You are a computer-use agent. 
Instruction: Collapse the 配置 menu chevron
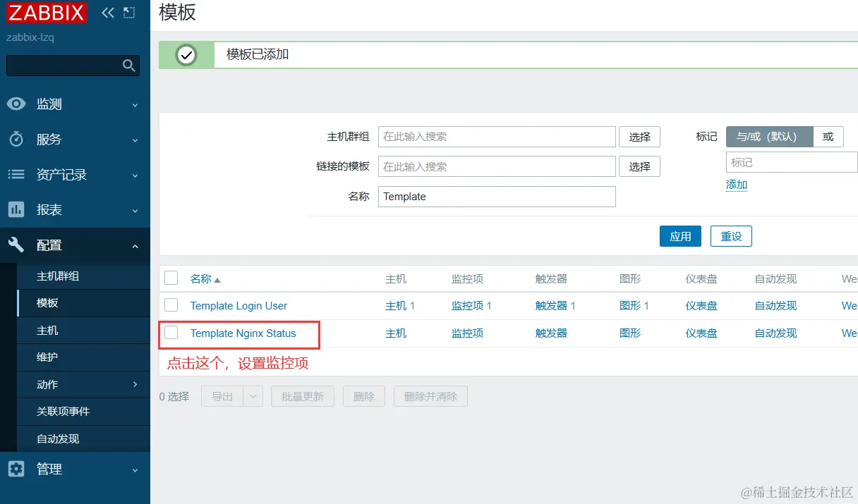tap(135, 246)
